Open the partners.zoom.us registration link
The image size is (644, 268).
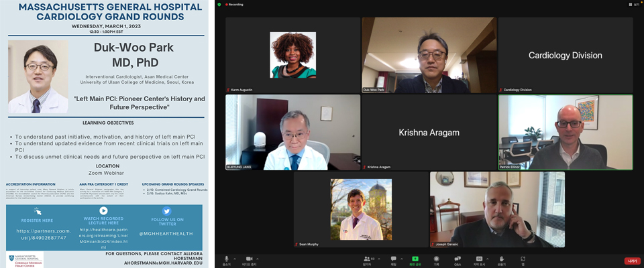(x=44, y=234)
